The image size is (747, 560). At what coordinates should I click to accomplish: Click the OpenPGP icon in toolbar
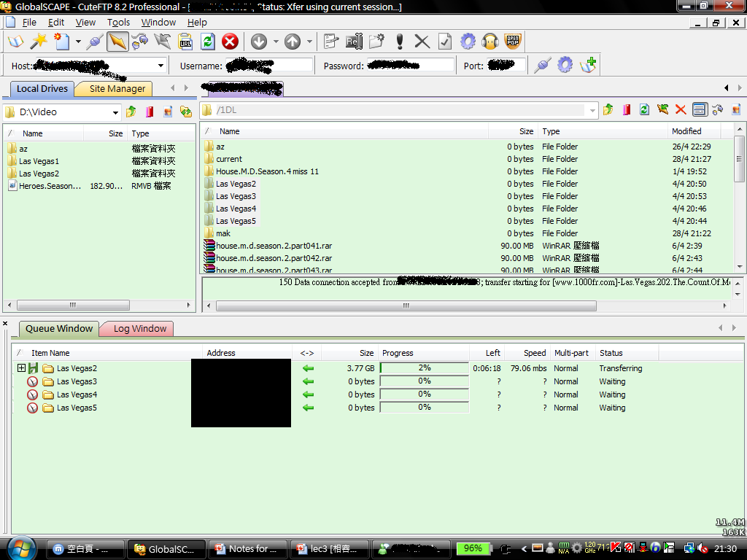(x=513, y=42)
